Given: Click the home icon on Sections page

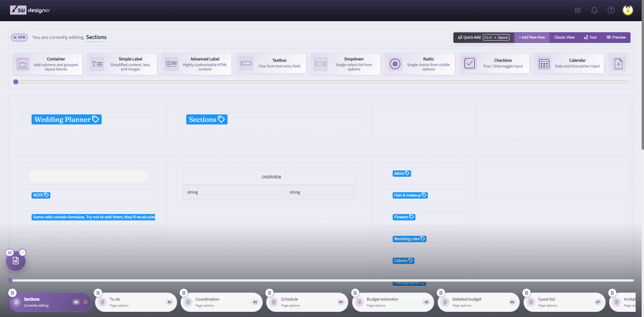Looking at the screenshot, I should (85, 302).
